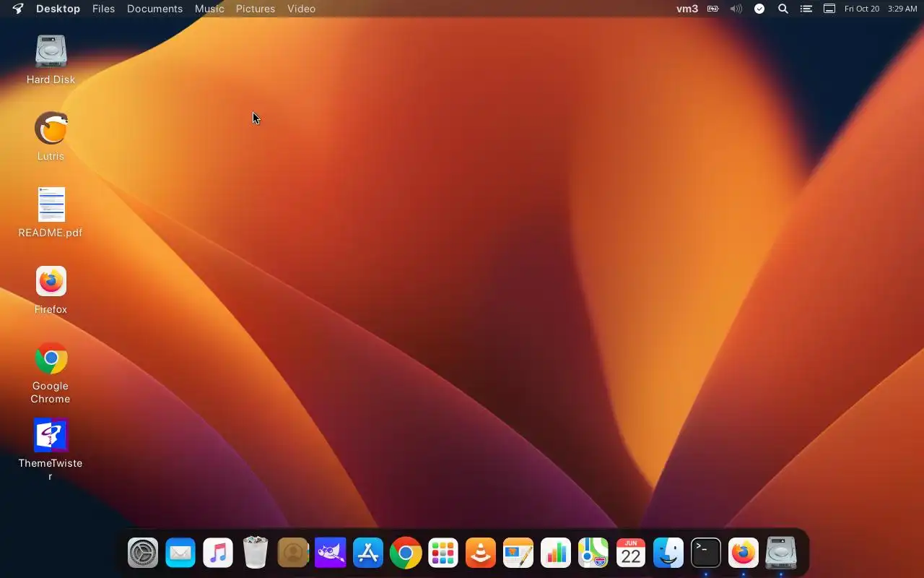Launch Firefox from the dock

click(x=744, y=553)
